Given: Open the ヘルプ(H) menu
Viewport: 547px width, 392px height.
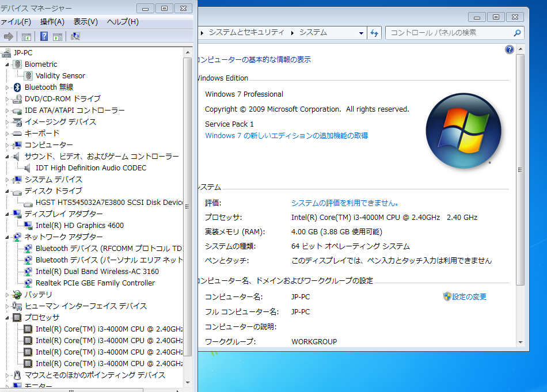Looking at the screenshot, I should (123, 22).
